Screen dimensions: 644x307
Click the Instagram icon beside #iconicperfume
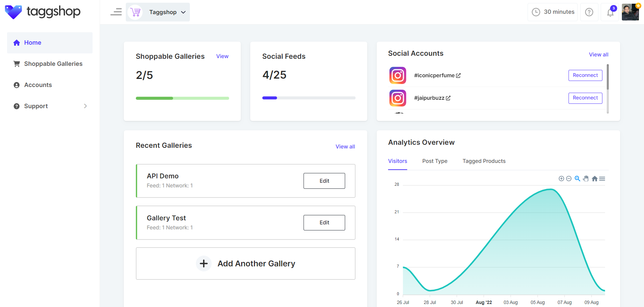pyautogui.click(x=397, y=75)
